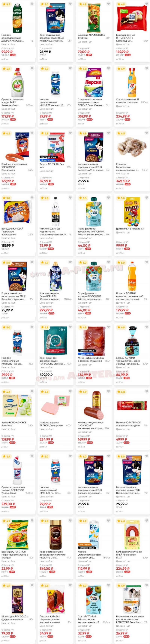The width and height of the screenshot is (150, 644).
Task: Favorite the ДОБРЫЙ Апельсин juice with heart icon
Action: (32, 4)
